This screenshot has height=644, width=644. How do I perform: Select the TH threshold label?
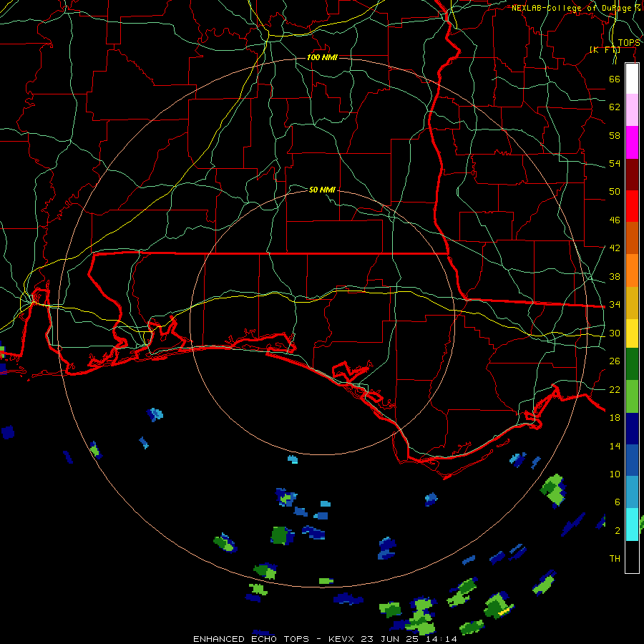[615, 559]
